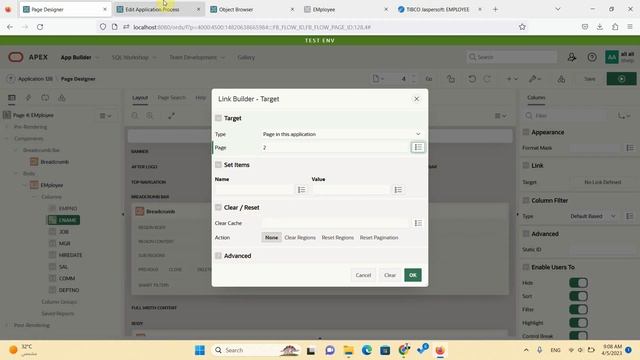Open the Clear Cache item picker icon
This screenshot has width=640, height=360.
coord(418,223)
